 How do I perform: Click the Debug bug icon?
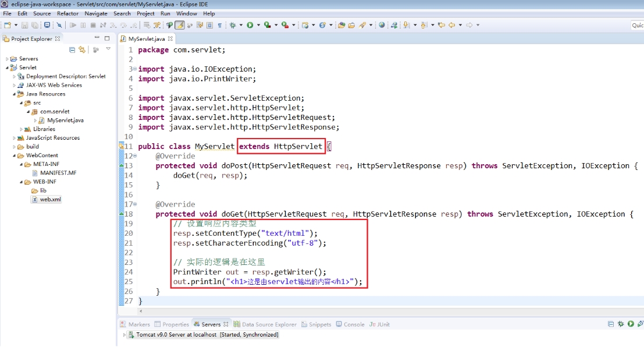[233, 25]
